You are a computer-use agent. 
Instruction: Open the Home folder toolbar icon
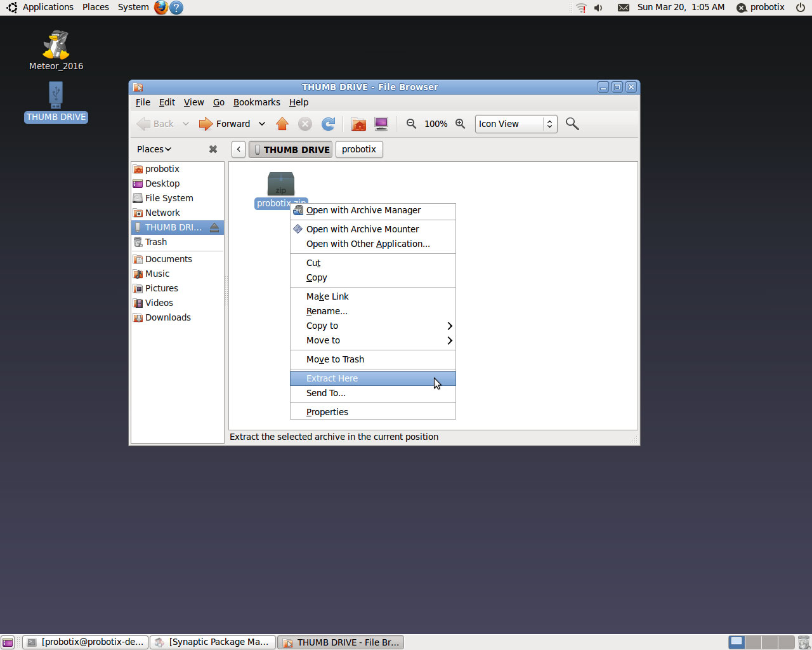click(x=358, y=124)
